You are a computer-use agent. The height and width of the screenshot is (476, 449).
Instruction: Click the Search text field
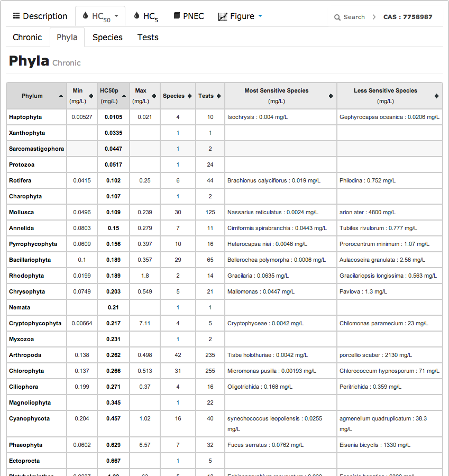[x=354, y=17]
